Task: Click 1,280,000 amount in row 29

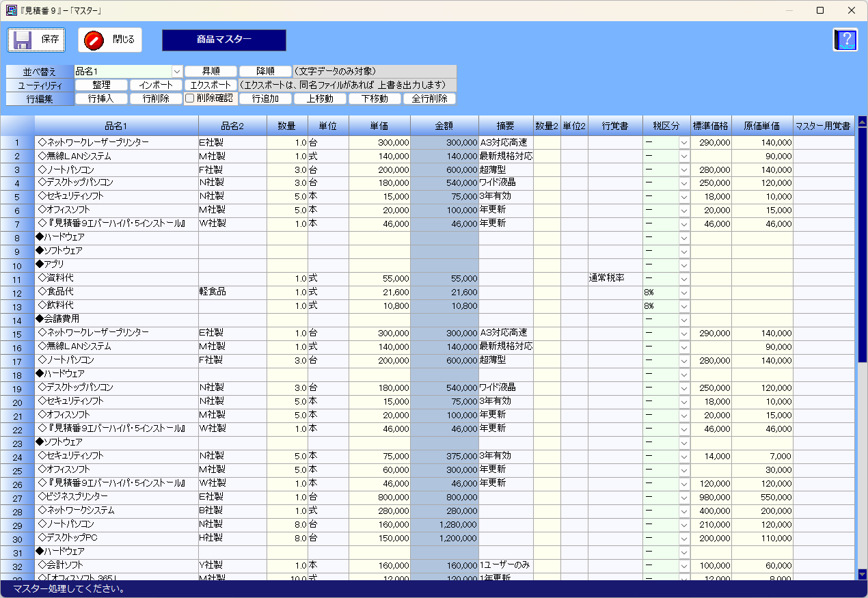Action: [444, 525]
